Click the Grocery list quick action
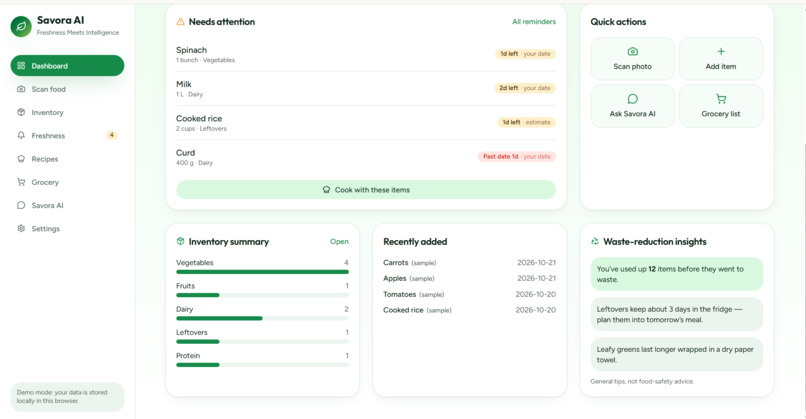This screenshot has width=806, height=419. 721,106
